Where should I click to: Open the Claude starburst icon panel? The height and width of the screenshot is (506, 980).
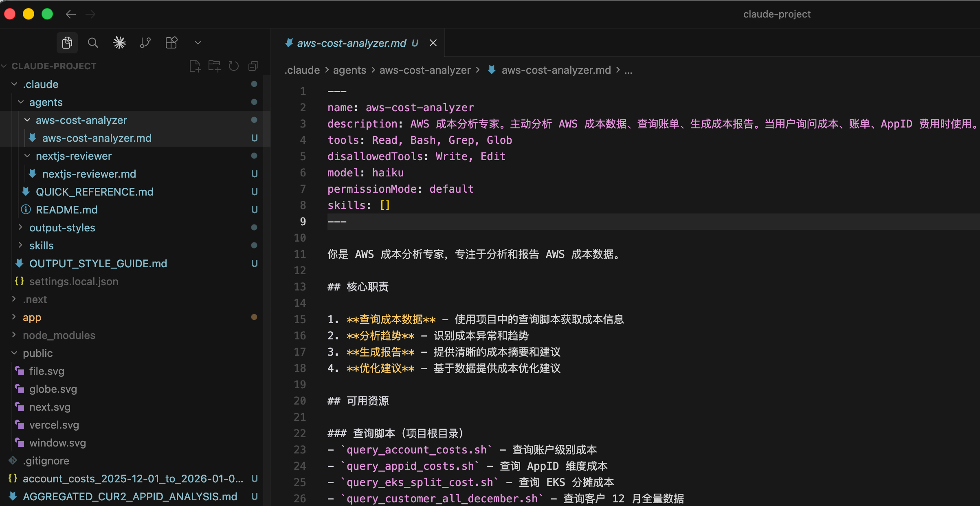click(x=119, y=43)
